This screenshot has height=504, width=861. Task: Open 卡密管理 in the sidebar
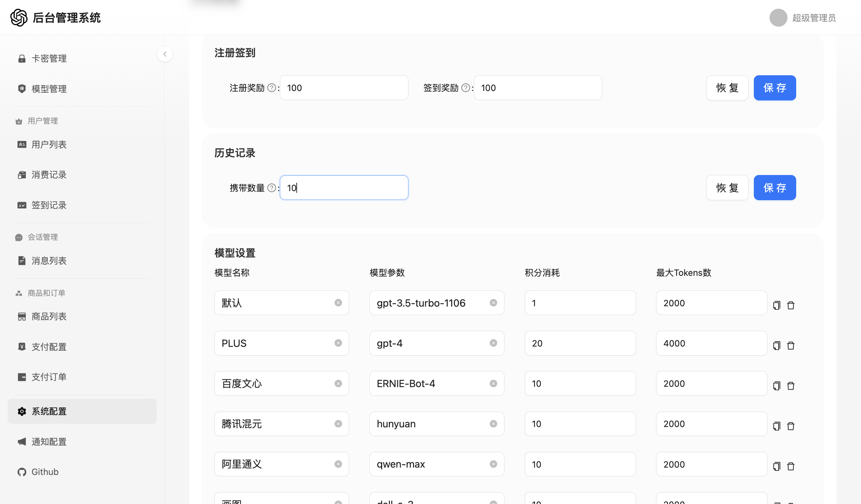pyautogui.click(x=49, y=58)
